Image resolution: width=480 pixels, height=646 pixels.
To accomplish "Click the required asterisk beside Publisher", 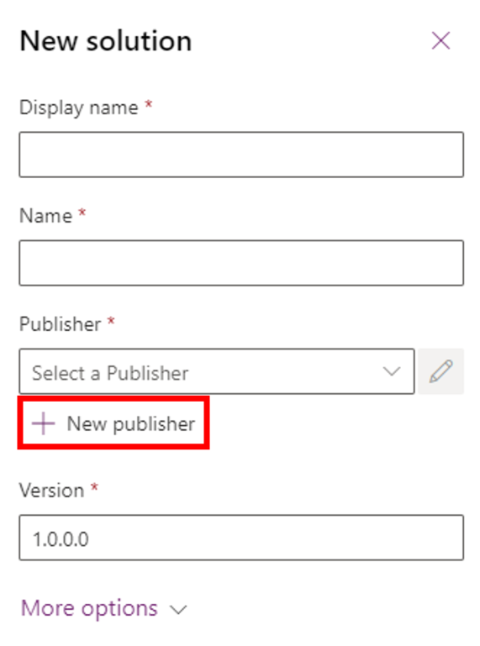I will pyautogui.click(x=111, y=321).
